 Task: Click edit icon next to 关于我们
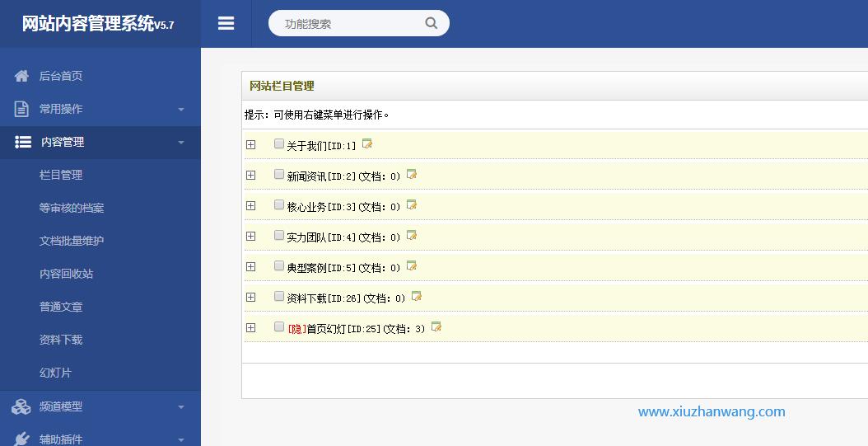(367, 144)
